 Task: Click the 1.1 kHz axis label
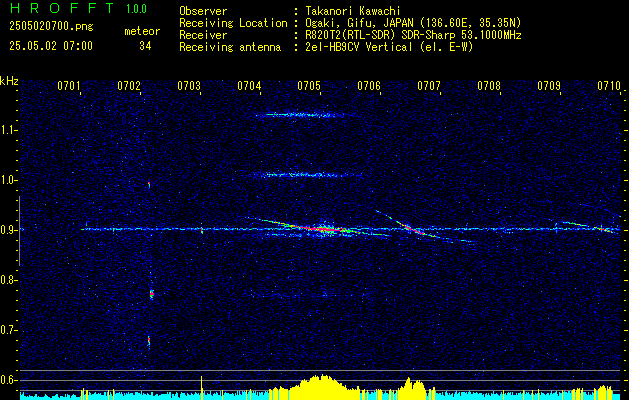[6, 130]
